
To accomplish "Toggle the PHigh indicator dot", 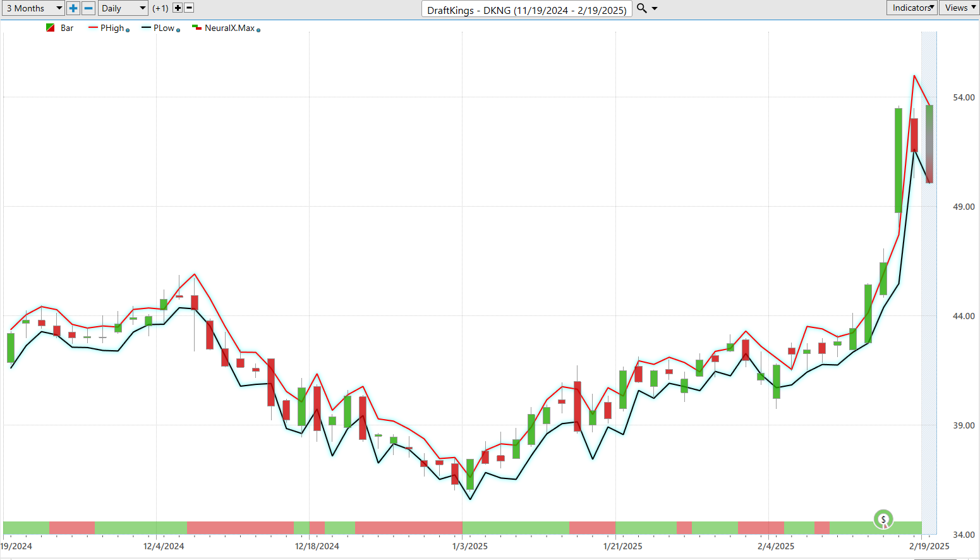I will 128,30.
